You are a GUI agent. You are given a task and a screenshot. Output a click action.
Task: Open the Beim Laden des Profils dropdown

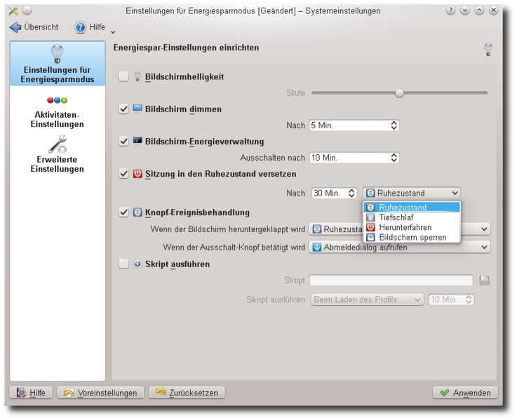click(x=367, y=299)
